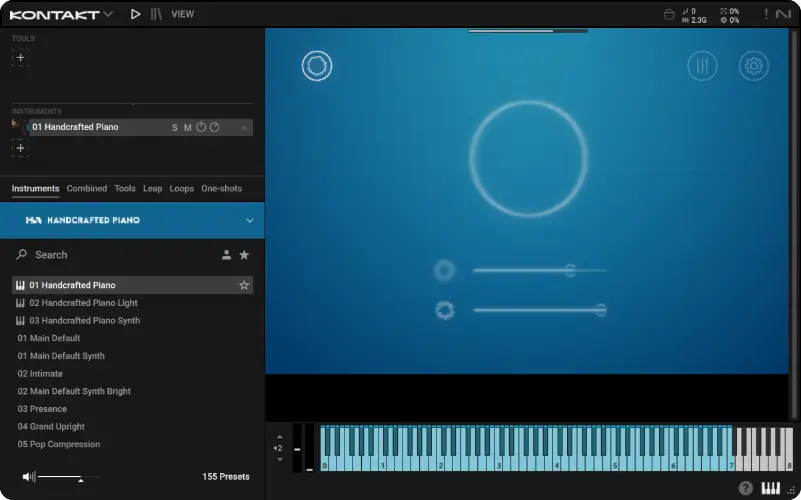Viewport: 801px width, 500px height.
Task: Select the 02 Intimate preset
Action: tap(132, 374)
